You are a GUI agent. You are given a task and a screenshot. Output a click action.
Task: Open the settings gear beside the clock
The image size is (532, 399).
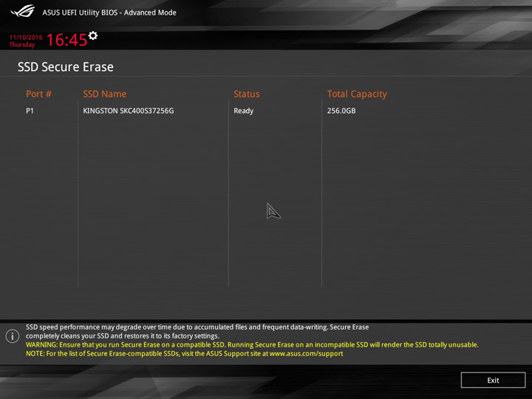(93, 35)
